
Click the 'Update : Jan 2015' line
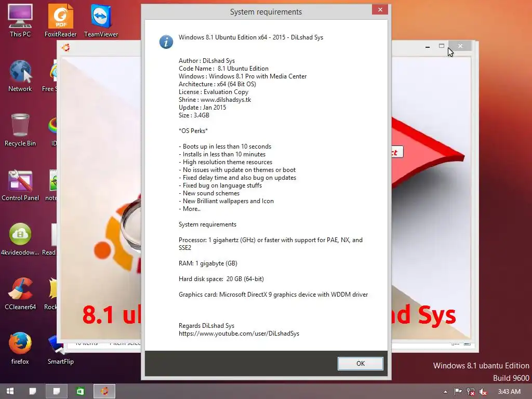click(202, 108)
